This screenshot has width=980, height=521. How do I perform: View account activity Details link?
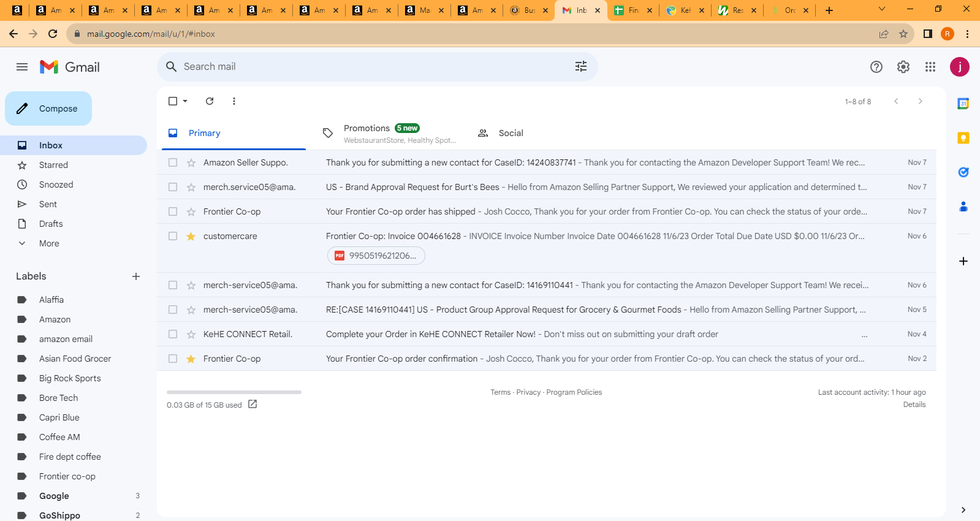[914, 405]
